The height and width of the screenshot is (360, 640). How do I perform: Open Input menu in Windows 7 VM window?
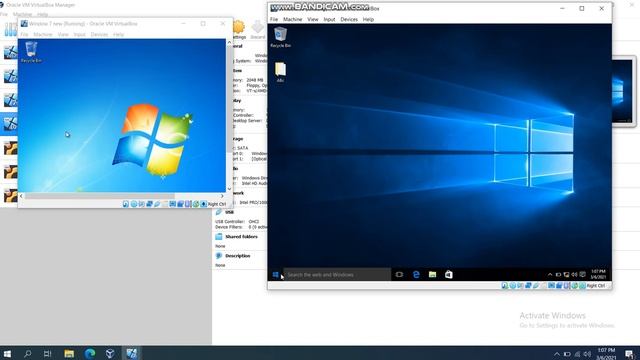pyautogui.click(x=80, y=35)
